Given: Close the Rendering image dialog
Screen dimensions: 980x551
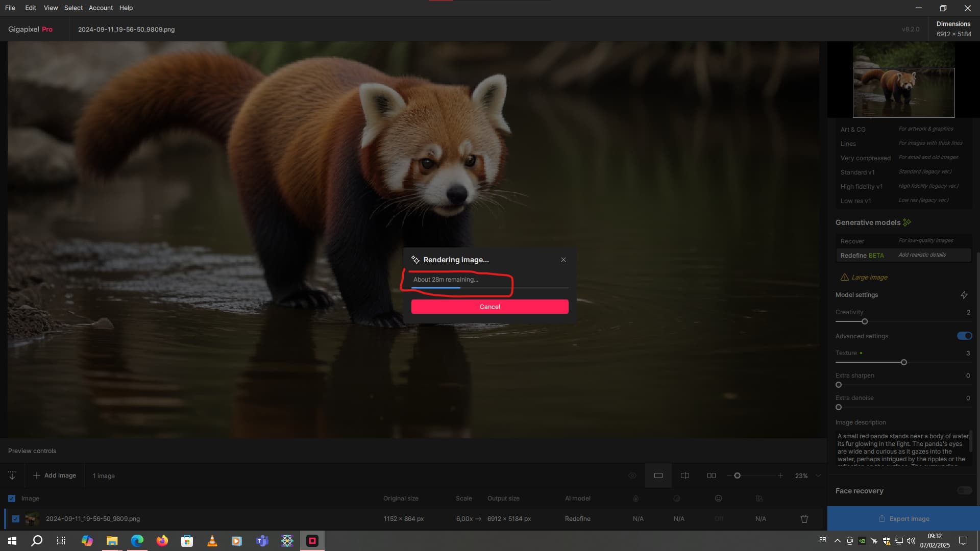Looking at the screenshot, I should (x=563, y=260).
